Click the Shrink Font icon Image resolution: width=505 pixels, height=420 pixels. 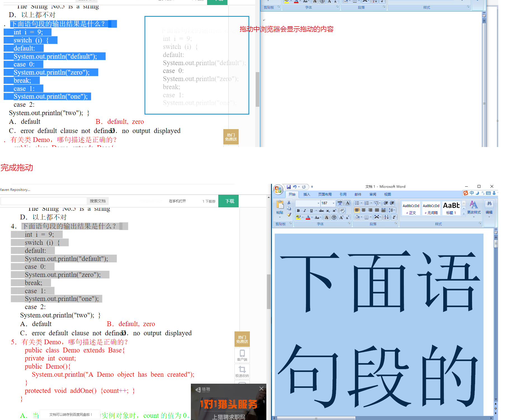pos(348,217)
